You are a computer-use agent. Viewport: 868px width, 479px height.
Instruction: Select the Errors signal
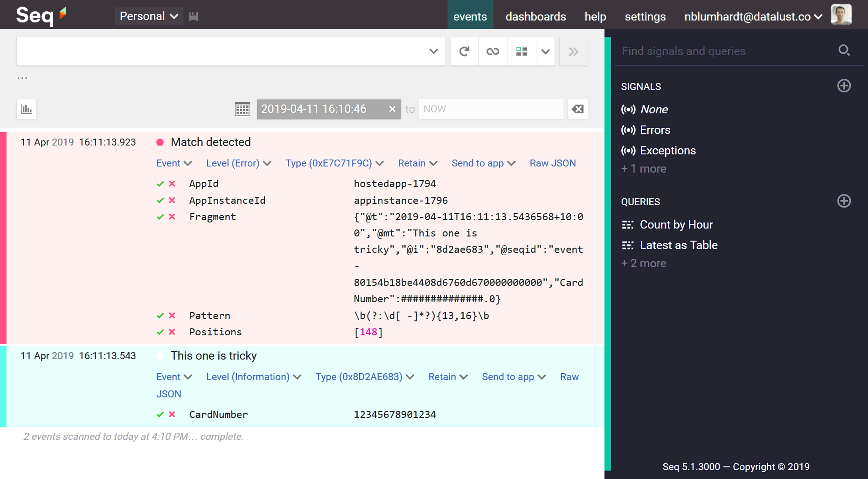[x=655, y=130]
